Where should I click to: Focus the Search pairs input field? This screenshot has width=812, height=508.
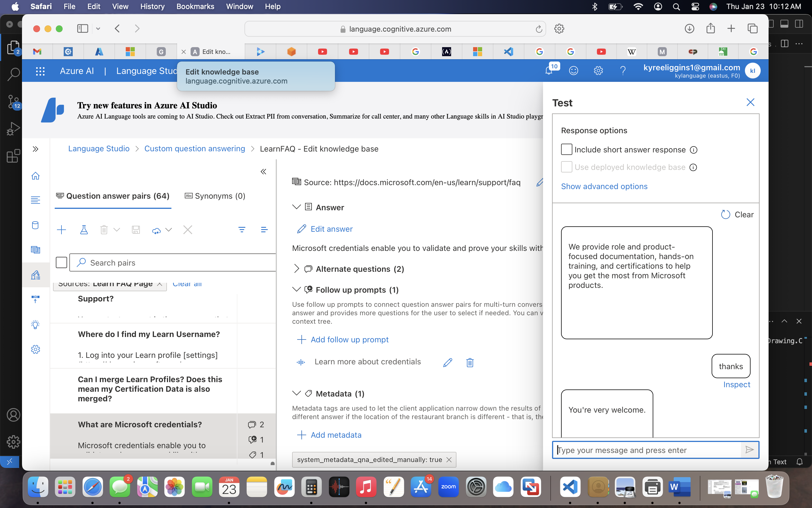pyautogui.click(x=173, y=262)
